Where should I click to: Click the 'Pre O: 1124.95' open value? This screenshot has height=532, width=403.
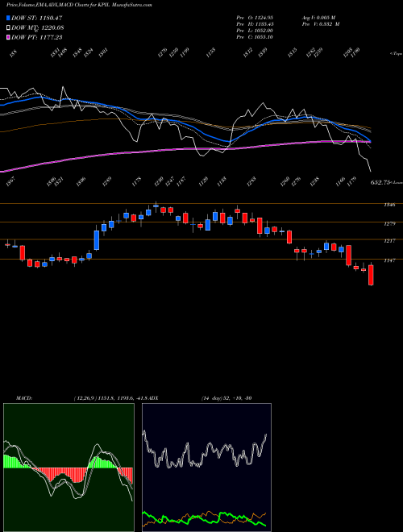click(255, 17)
